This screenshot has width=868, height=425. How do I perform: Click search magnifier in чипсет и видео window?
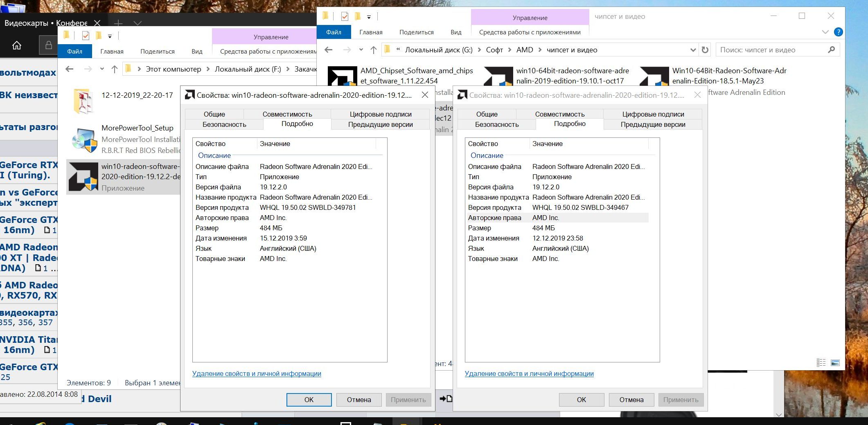(831, 50)
